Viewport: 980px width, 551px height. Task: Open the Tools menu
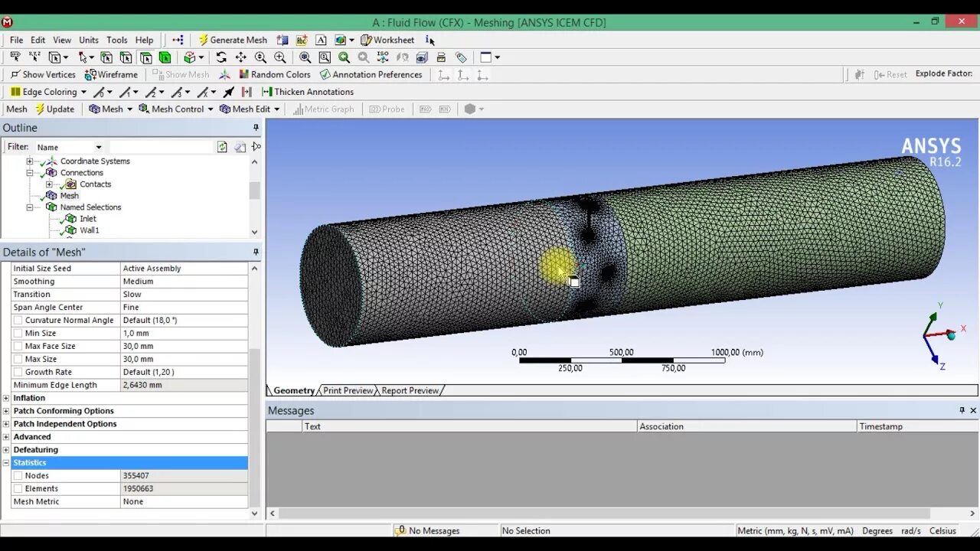point(117,40)
